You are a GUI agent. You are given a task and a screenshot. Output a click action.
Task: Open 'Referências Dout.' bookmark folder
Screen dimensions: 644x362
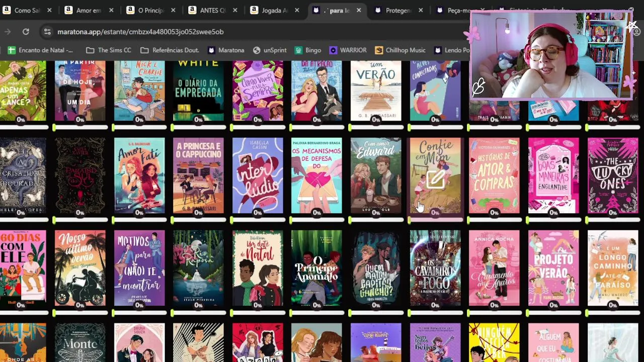170,50
